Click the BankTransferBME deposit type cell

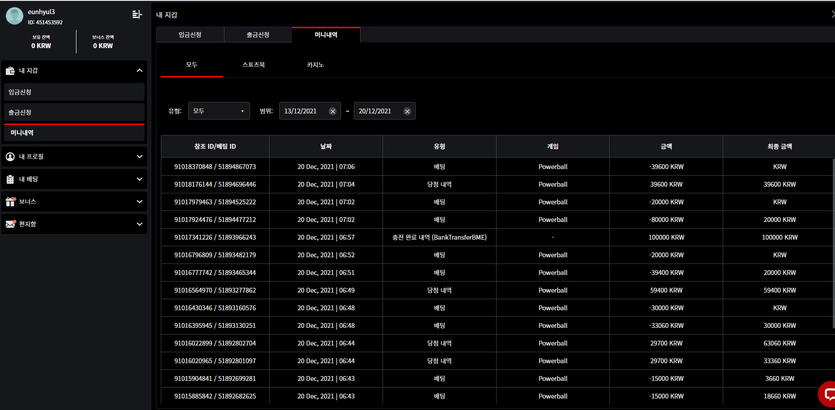point(439,237)
